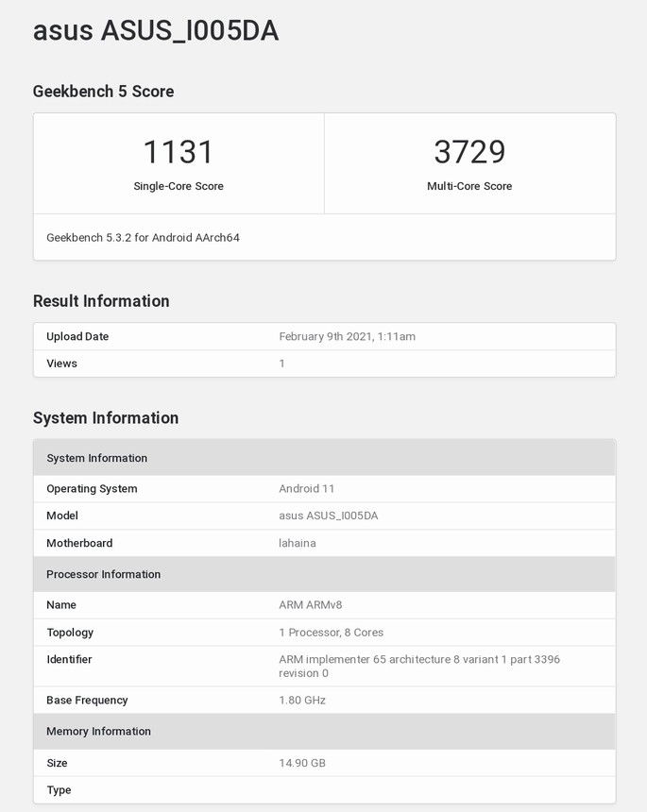Click the Views row label
647x812 pixels.
(61, 364)
